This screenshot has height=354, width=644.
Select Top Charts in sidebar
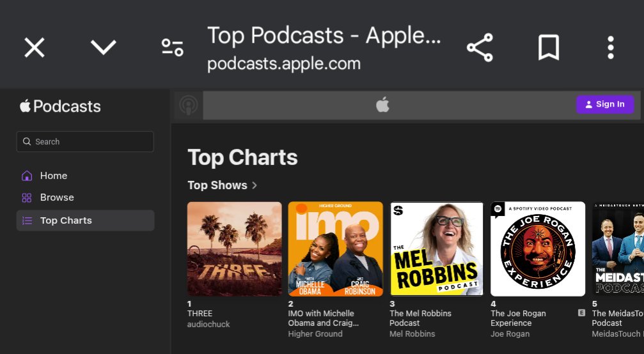pyautogui.click(x=85, y=220)
